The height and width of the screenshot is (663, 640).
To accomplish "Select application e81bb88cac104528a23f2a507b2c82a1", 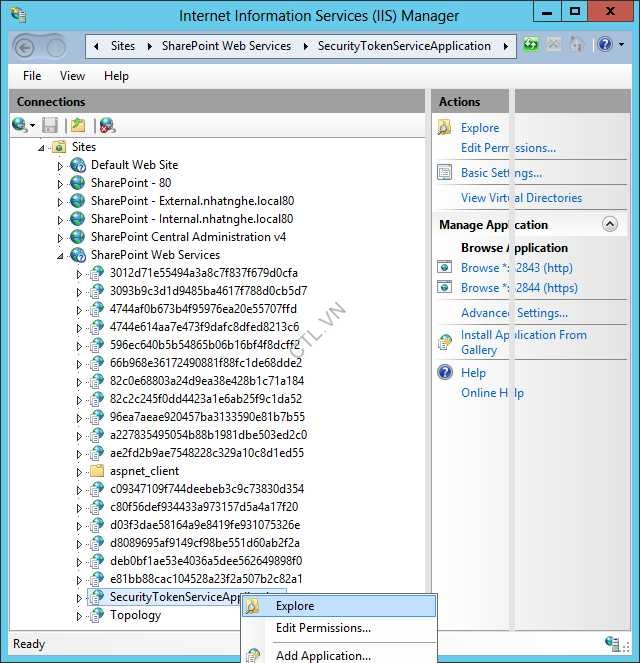I will click(206, 579).
